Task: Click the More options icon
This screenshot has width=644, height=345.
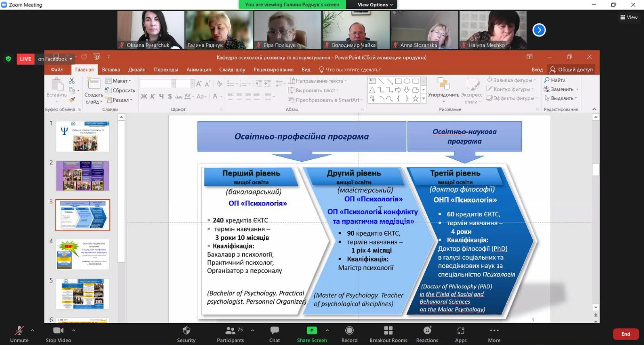Action: [x=494, y=331]
